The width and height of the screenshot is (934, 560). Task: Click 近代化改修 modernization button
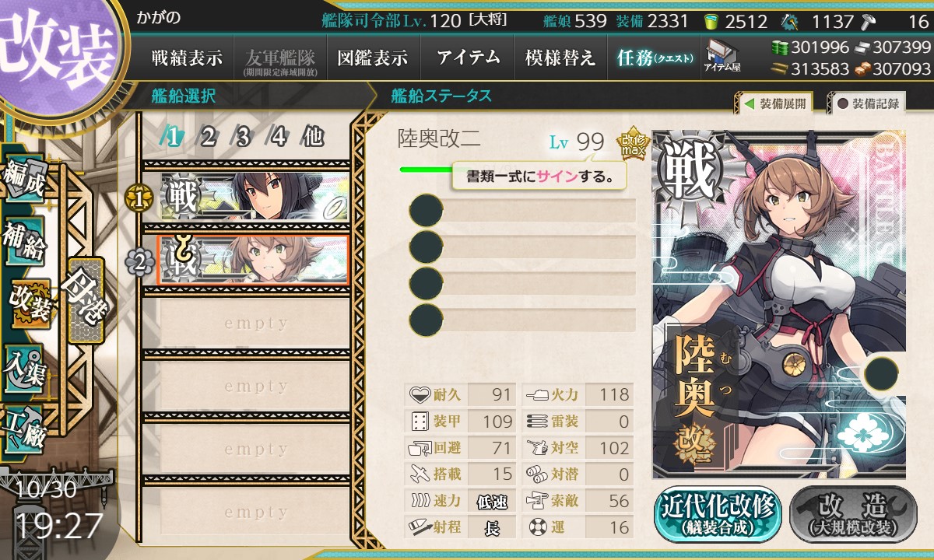(718, 513)
